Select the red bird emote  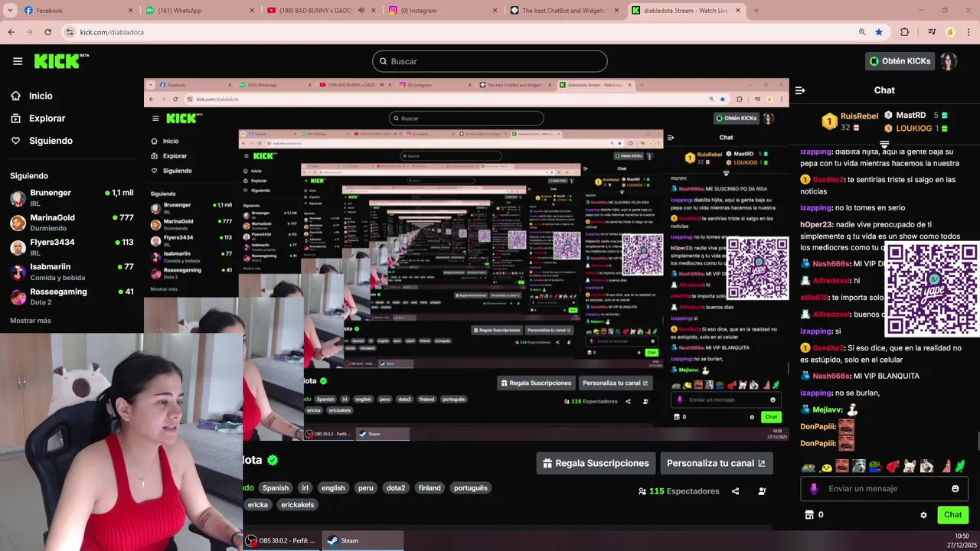click(x=893, y=466)
